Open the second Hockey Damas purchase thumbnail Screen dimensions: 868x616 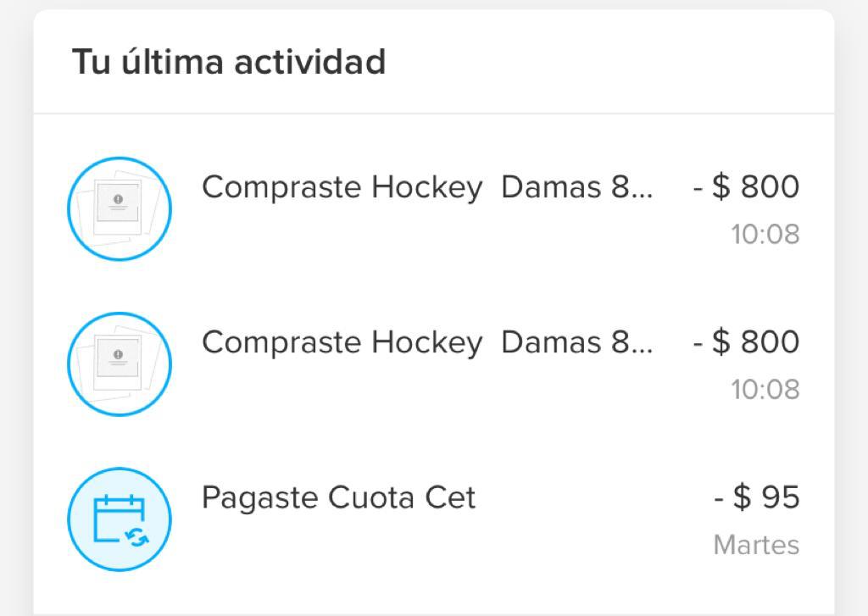tap(120, 363)
